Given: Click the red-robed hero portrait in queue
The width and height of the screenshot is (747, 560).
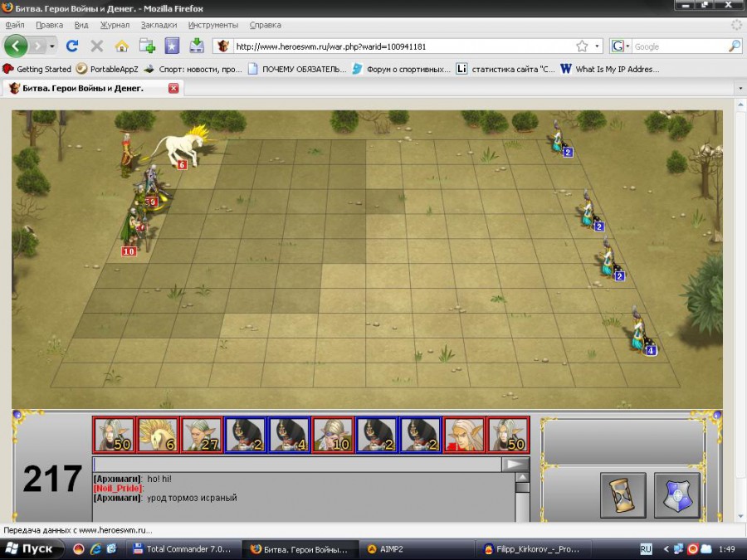Looking at the screenshot, I should pyautogui.click(x=465, y=435).
